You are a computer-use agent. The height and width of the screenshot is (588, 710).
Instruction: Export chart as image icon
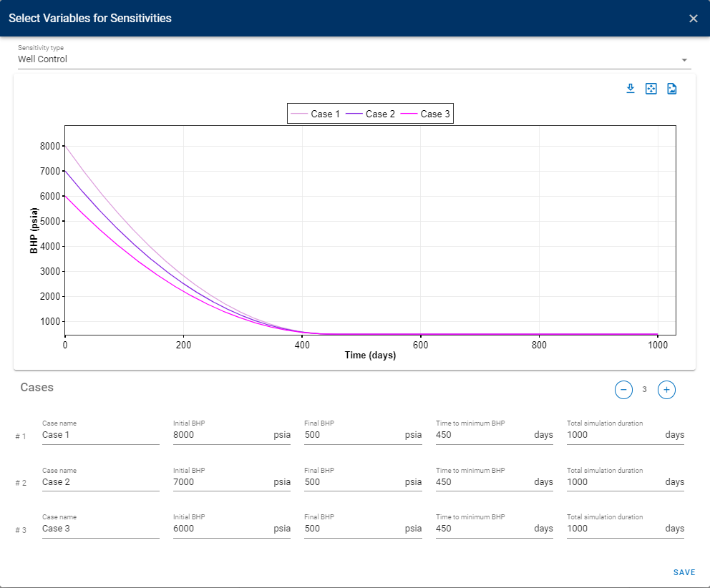point(672,89)
